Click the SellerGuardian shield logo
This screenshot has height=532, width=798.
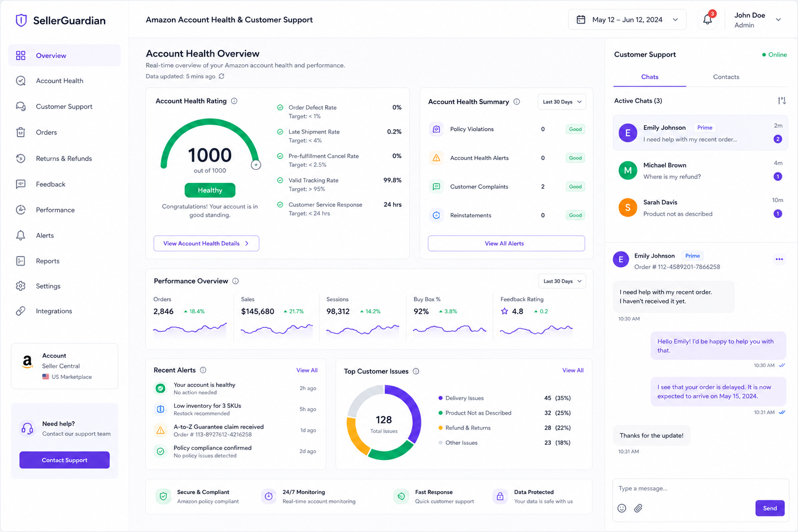pyautogui.click(x=21, y=20)
